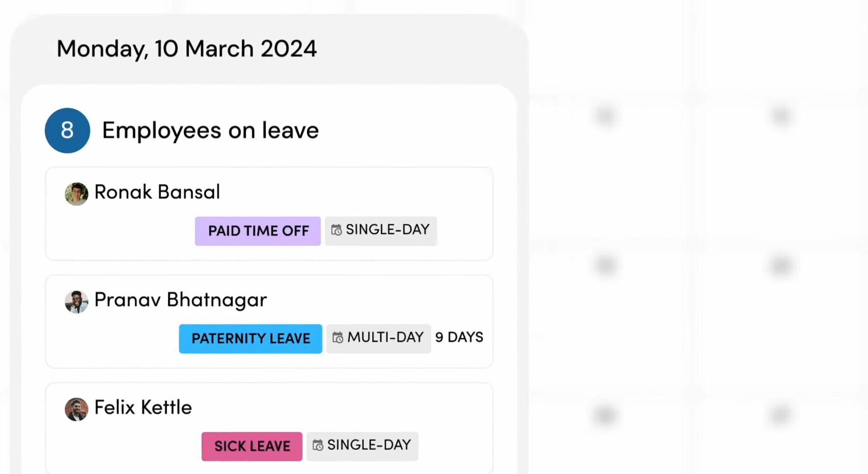Click Pranav Bhatnagar's profile avatar

(76, 302)
